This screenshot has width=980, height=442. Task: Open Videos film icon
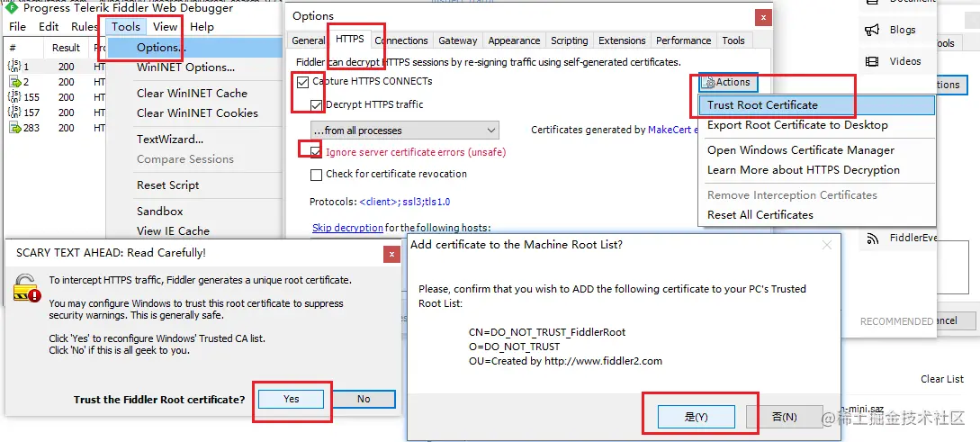click(871, 61)
